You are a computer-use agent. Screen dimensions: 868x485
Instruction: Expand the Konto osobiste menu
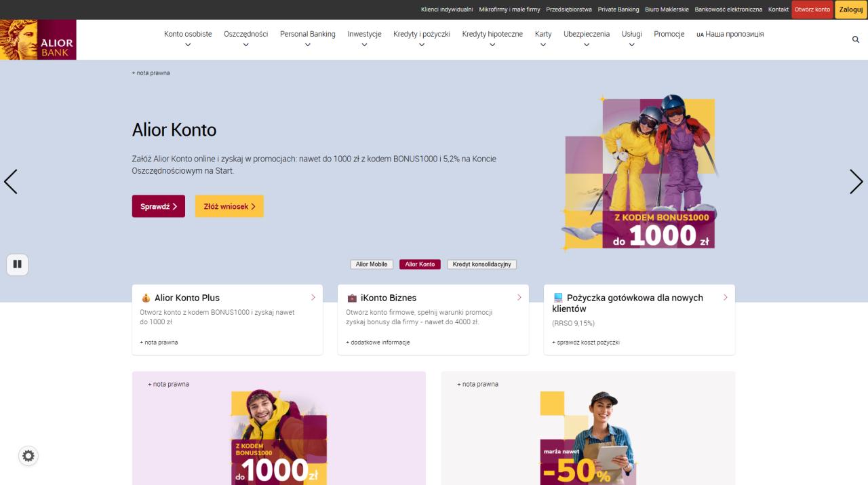[x=188, y=39]
